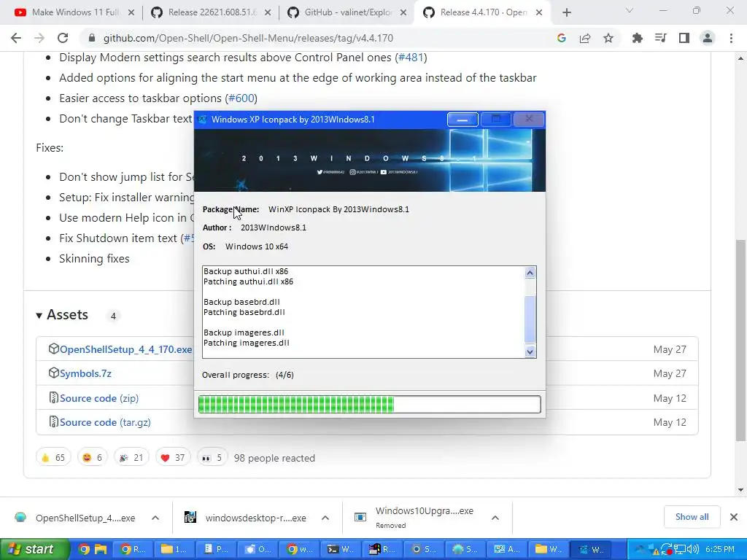Click the heart reaction with 37

coord(173,458)
